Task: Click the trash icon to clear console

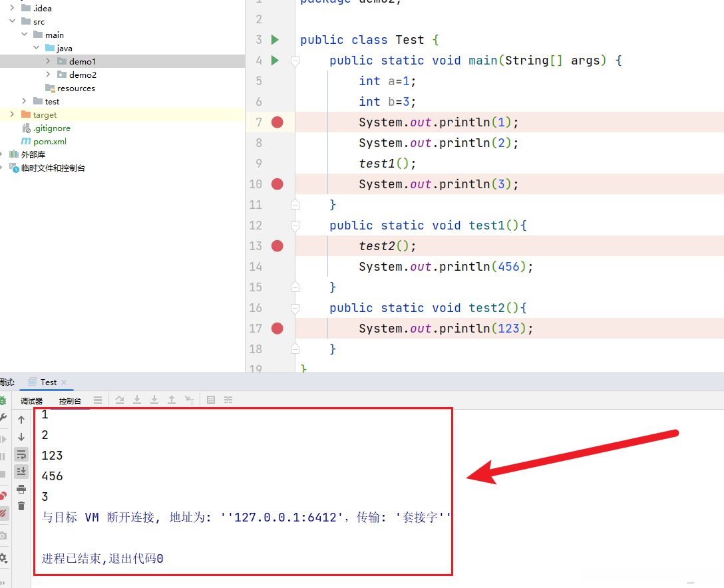Action: coord(21,506)
